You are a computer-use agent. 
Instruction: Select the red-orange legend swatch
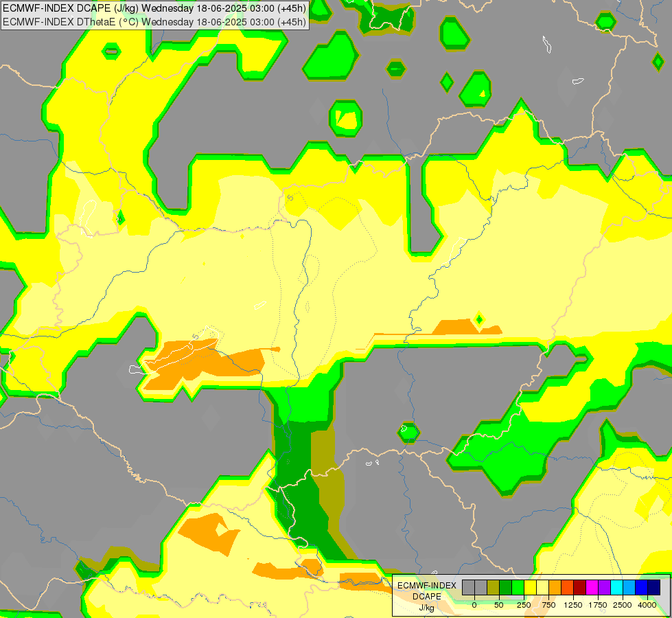pos(568,587)
